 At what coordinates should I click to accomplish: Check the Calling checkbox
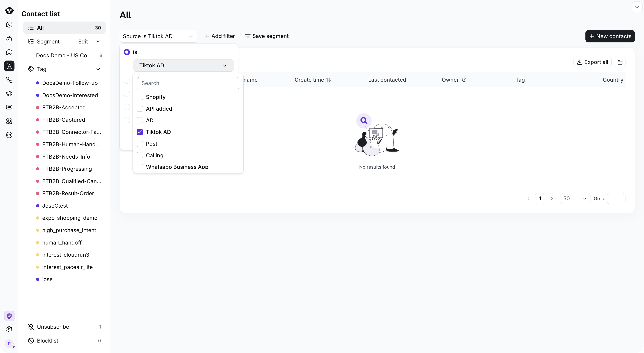pyautogui.click(x=140, y=155)
